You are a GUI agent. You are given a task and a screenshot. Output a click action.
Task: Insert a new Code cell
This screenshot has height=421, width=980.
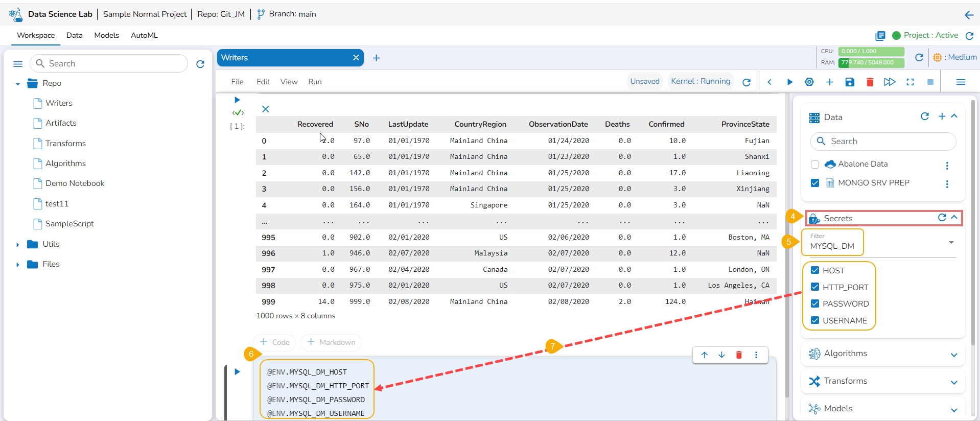(275, 342)
